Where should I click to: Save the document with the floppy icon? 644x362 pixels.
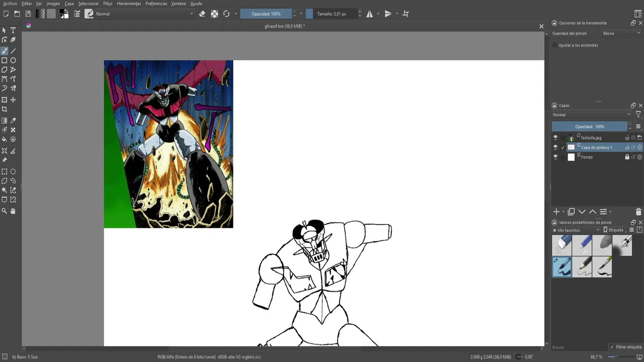[28, 14]
